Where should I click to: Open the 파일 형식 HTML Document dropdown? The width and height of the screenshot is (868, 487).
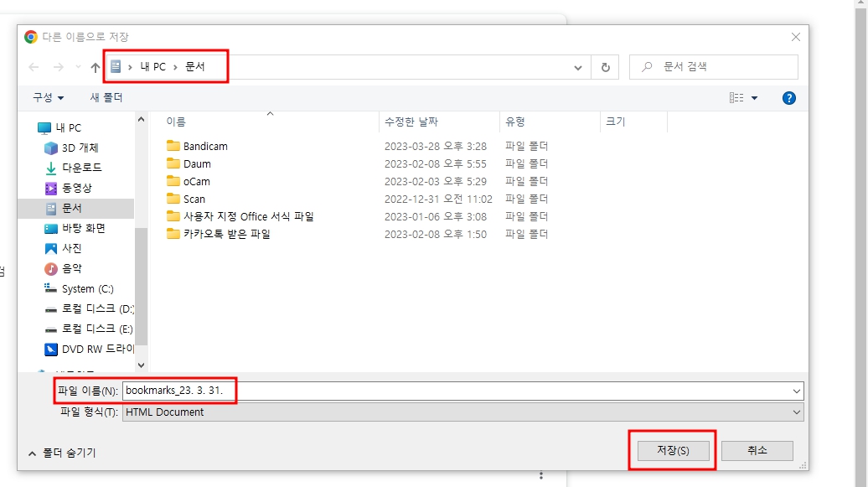462,412
